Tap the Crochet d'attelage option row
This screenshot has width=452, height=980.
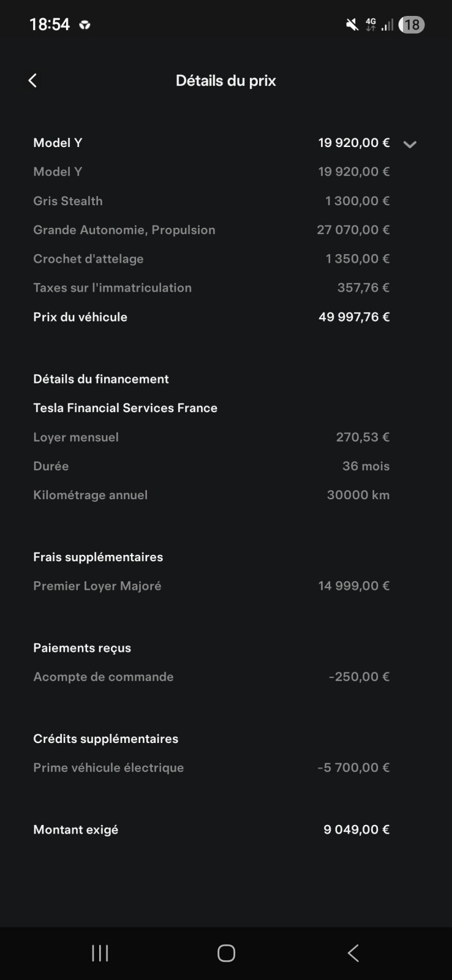(x=211, y=258)
